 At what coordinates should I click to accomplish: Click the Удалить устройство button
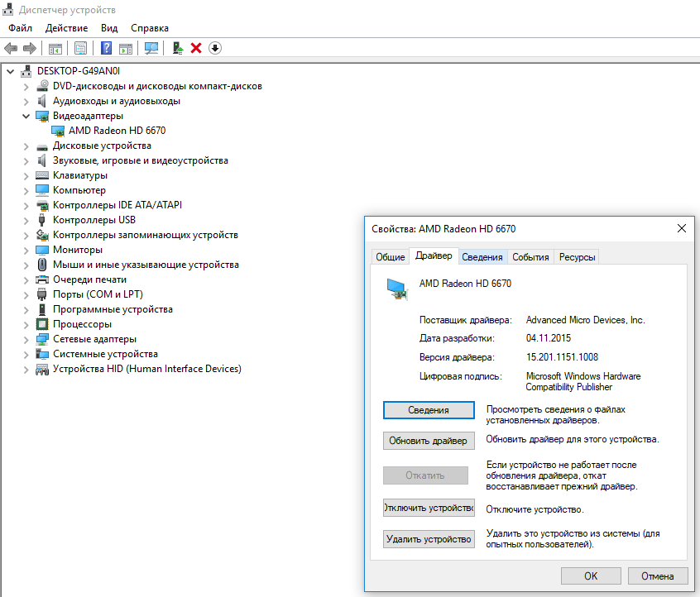coord(429,539)
